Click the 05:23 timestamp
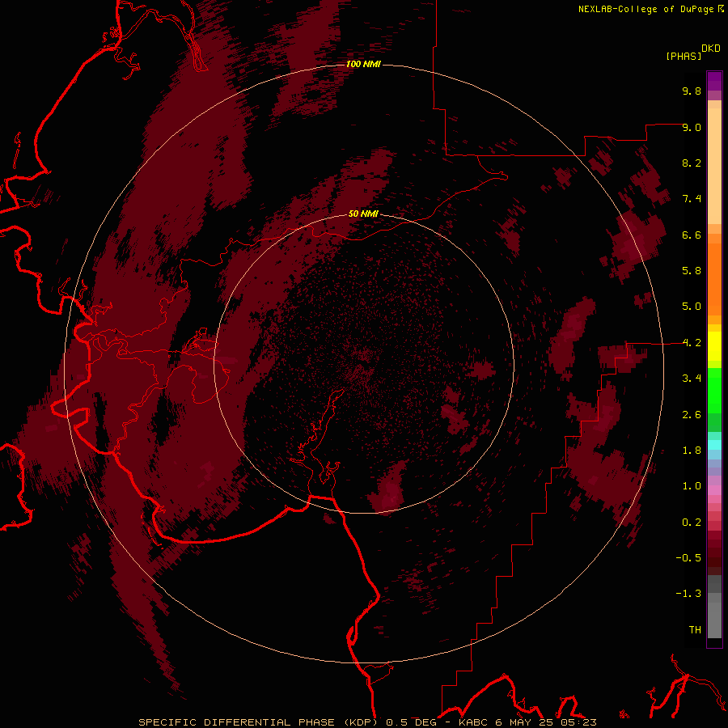Image resolution: width=728 pixels, height=728 pixels. tap(578, 722)
